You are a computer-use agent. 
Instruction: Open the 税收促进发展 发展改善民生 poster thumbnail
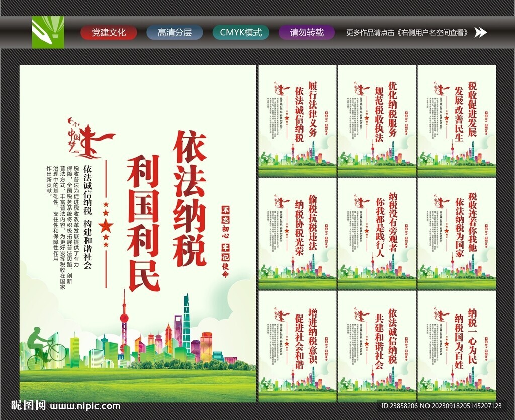tap(457, 121)
